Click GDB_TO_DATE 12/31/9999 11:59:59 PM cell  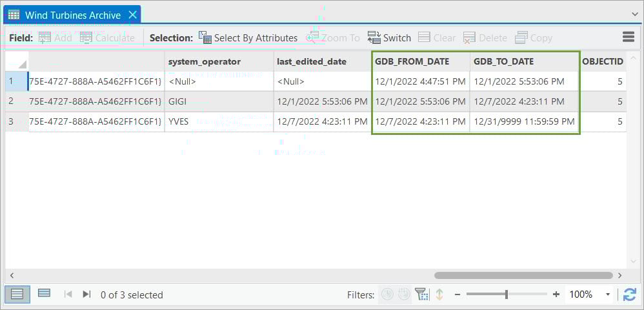tap(525, 121)
